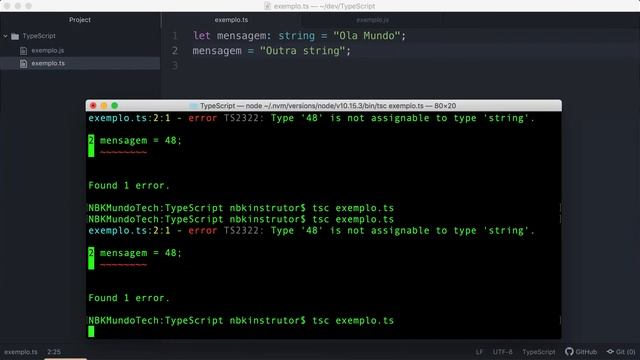640x360 pixels.
Task: Click the first 'Found 1 error.' message
Action: coord(129,186)
